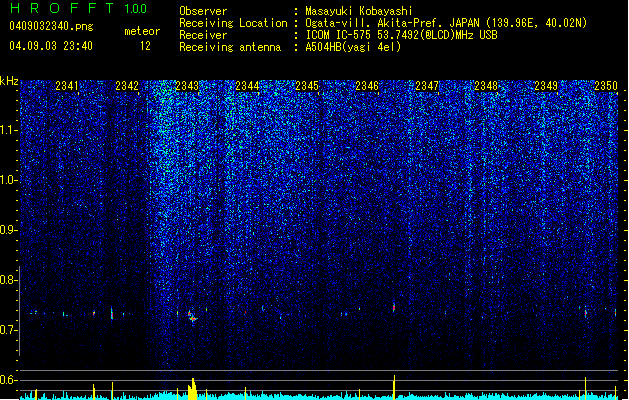Click the 2347 time marker

(427, 86)
